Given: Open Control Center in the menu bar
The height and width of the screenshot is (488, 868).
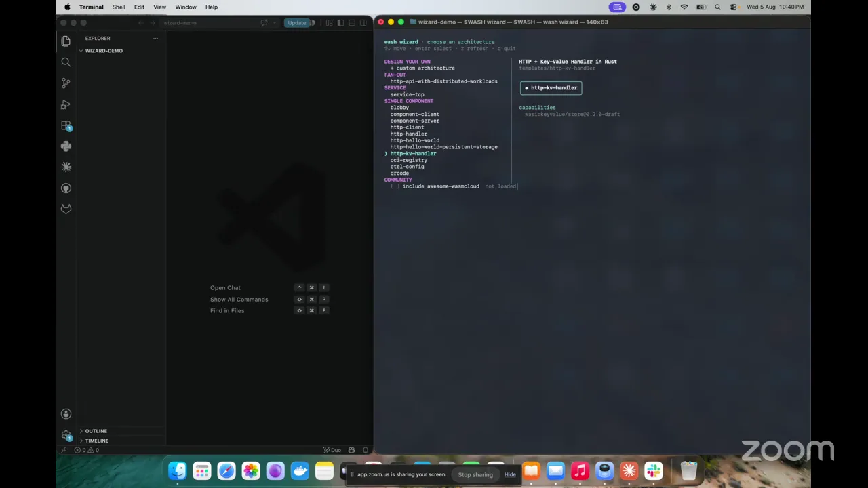Looking at the screenshot, I should tap(734, 7).
